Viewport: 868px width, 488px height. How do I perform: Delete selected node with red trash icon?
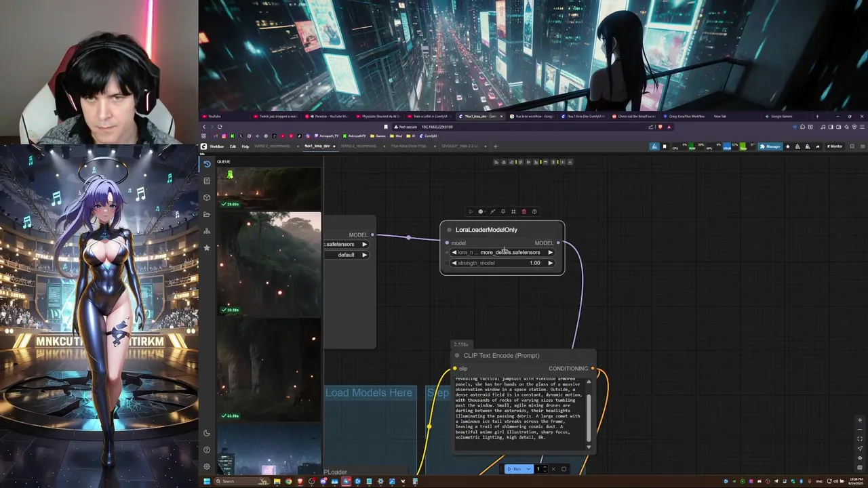pos(524,211)
